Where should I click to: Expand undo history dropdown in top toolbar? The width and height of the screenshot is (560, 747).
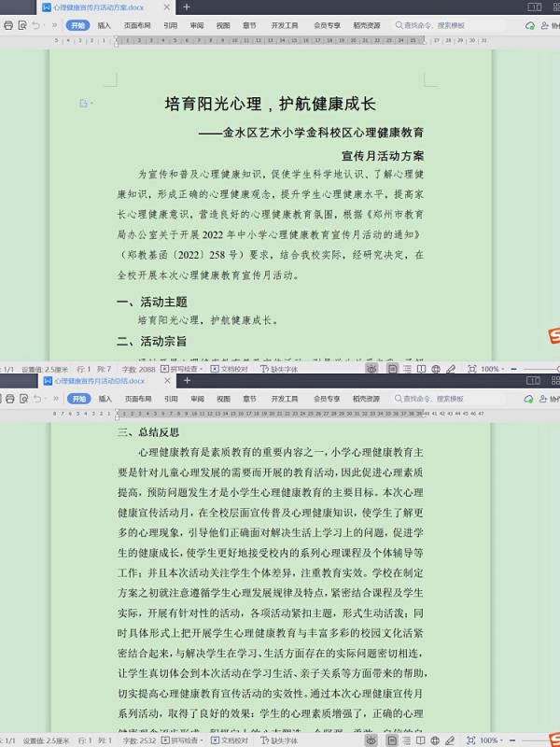click(x=45, y=25)
